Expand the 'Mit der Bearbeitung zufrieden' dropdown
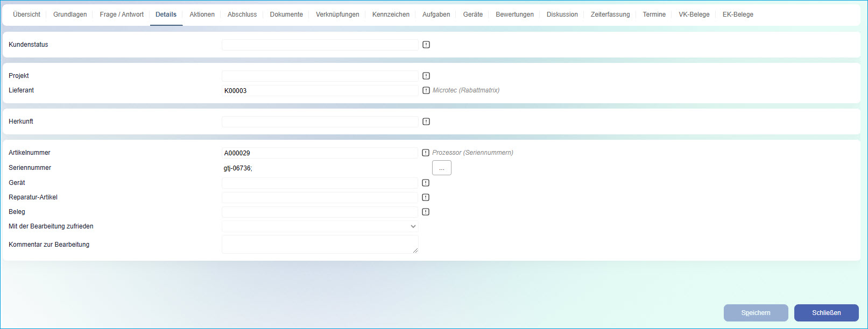 [320, 226]
